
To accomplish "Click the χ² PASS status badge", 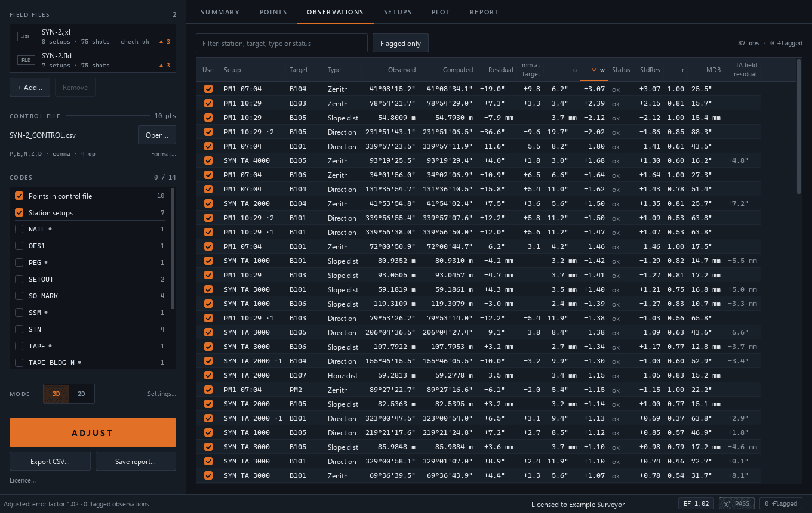I will (x=737, y=503).
